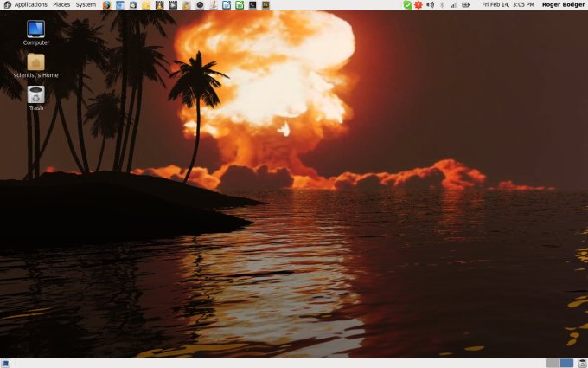Launch the terminal from the panel
Viewport: 588px width, 368px height.
point(252,5)
